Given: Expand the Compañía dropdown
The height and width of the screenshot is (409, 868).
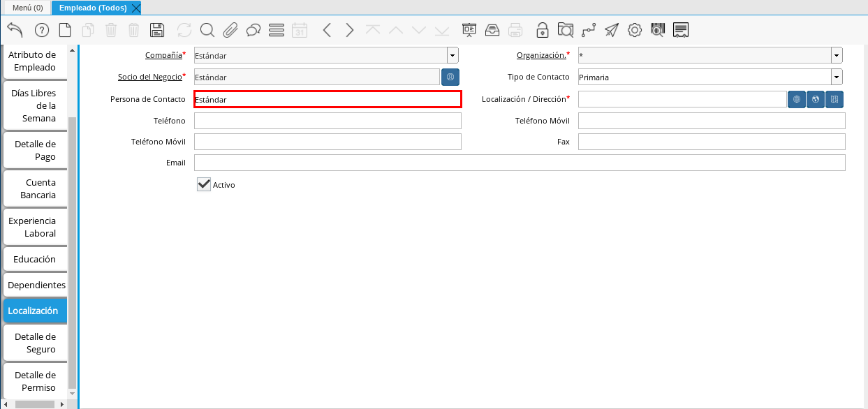Looking at the screenshot, I should pos(453,55).
